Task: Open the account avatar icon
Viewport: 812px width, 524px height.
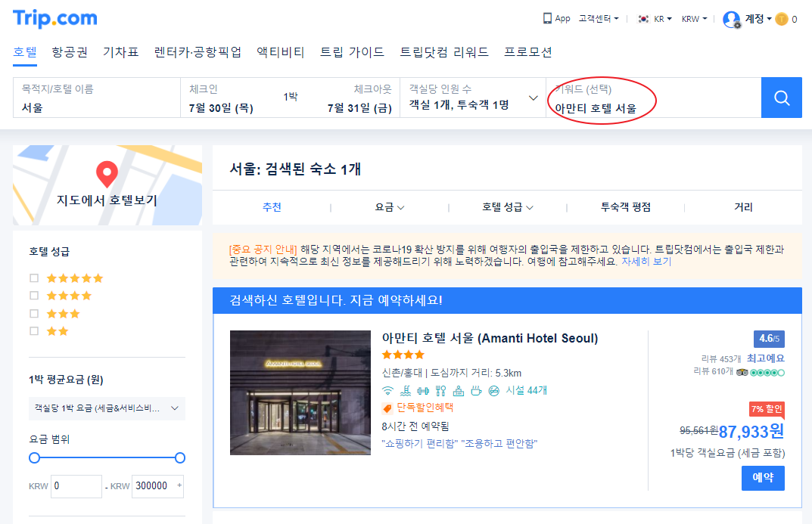Action: [731, 19]
